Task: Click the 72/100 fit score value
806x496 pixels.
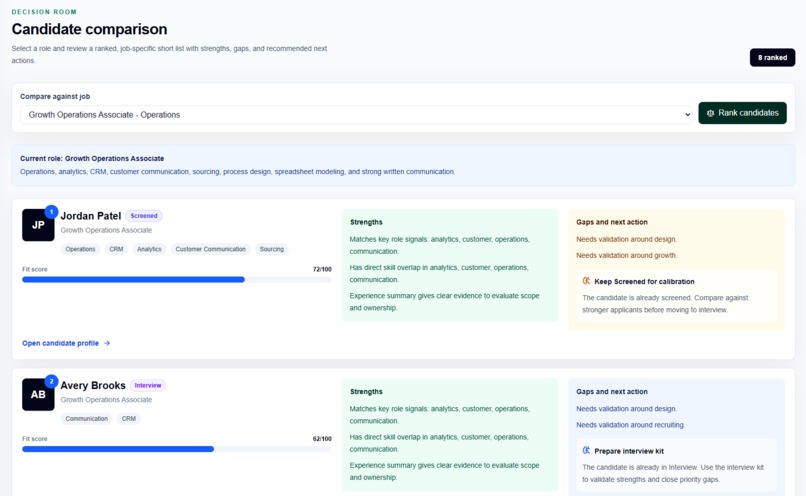Action: tap(322, 269)
